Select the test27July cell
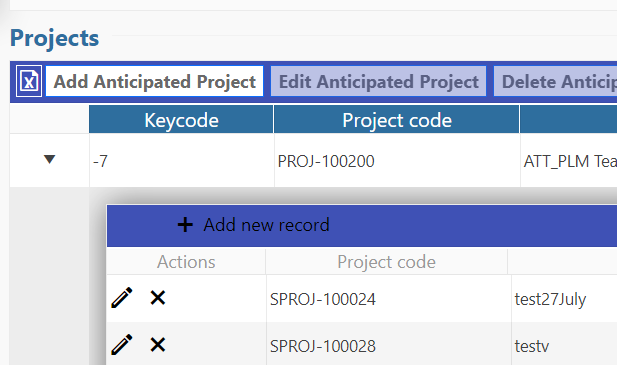617x365 pixels. click(x=564, y=299)
